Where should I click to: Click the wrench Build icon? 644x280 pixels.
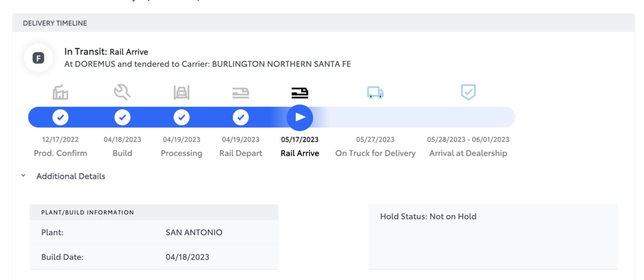pyautogui.click(x=122, y=92)
